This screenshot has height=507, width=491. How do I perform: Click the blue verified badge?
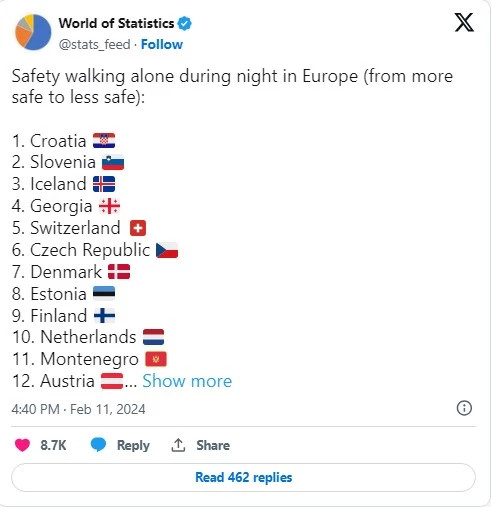[x=184, y=24]
